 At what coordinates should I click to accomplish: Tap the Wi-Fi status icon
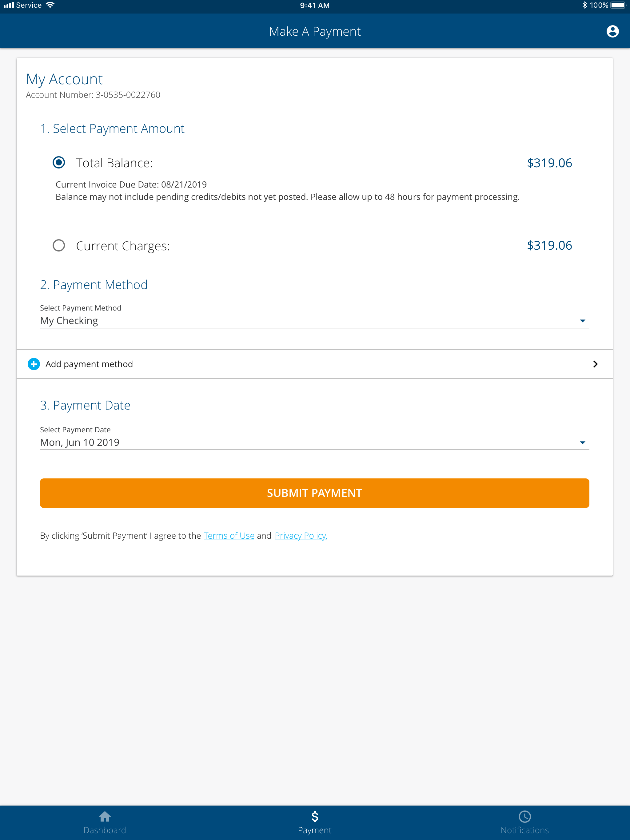tap(50, 5)
